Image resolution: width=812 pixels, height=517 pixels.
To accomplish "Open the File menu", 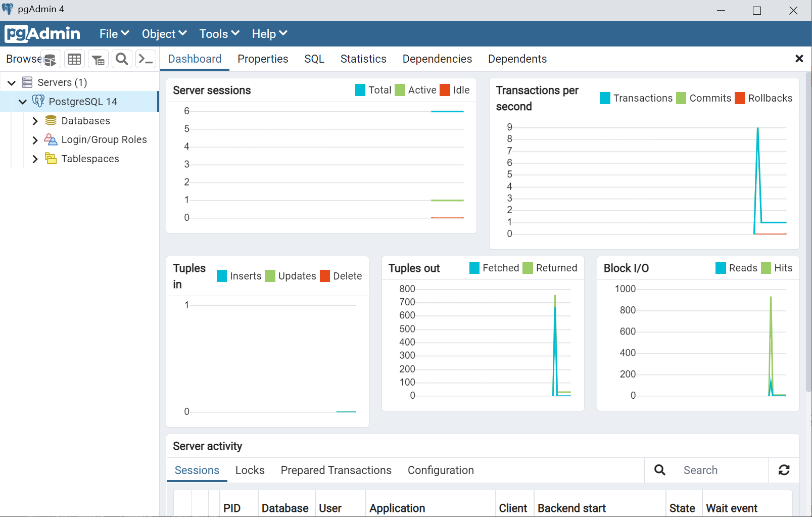I will [114, 34].
